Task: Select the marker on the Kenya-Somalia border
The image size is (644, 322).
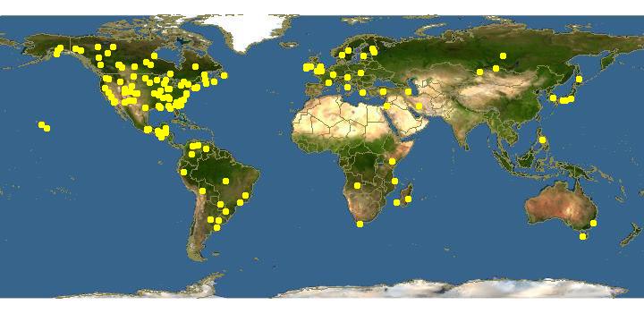Action: point(393,161)
